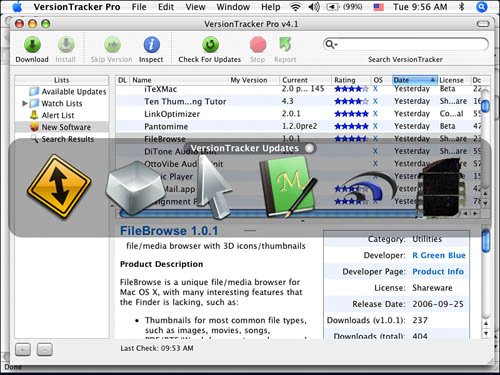Sort by Rating column header
Screen dimensions: 500x375
click(351, 80)
